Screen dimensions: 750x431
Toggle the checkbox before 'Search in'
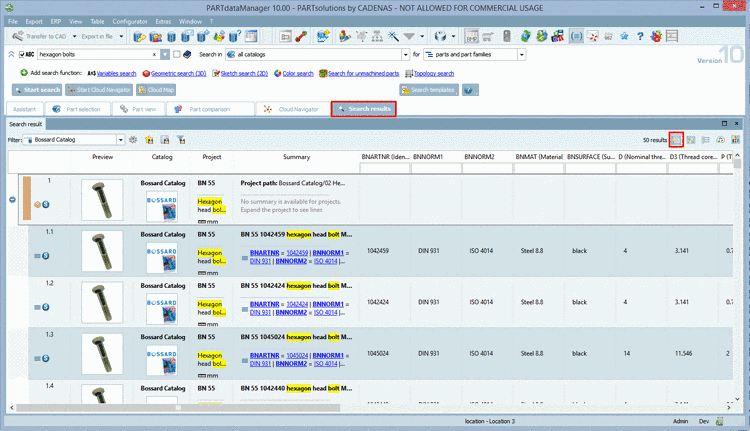pyautogui.click(x=176, y=54)
